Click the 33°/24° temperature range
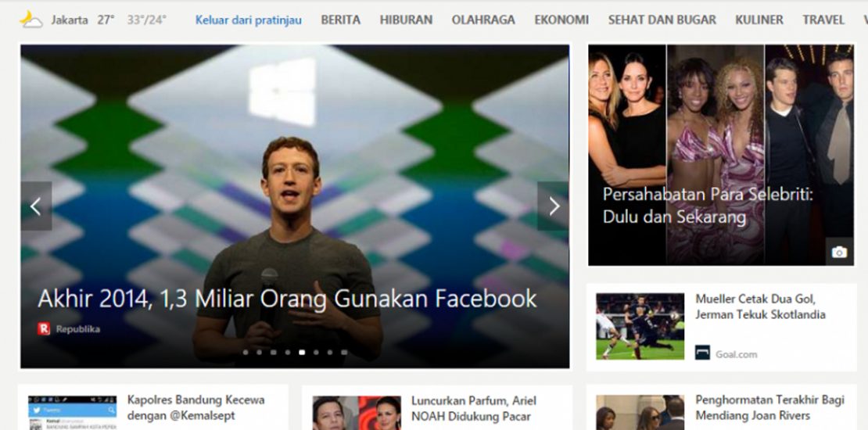The height and width of the screenshot is (430, 868). [x=147, y=20]
